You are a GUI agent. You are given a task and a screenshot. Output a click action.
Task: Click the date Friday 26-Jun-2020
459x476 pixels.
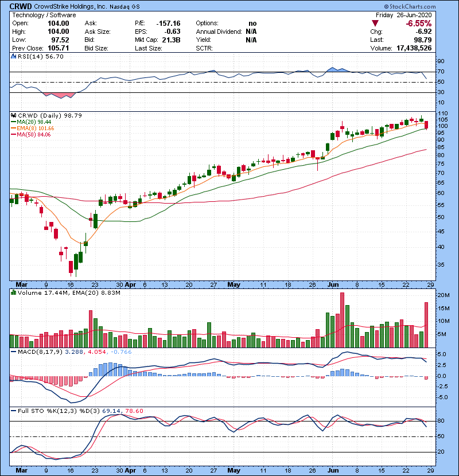coord(403,15)
